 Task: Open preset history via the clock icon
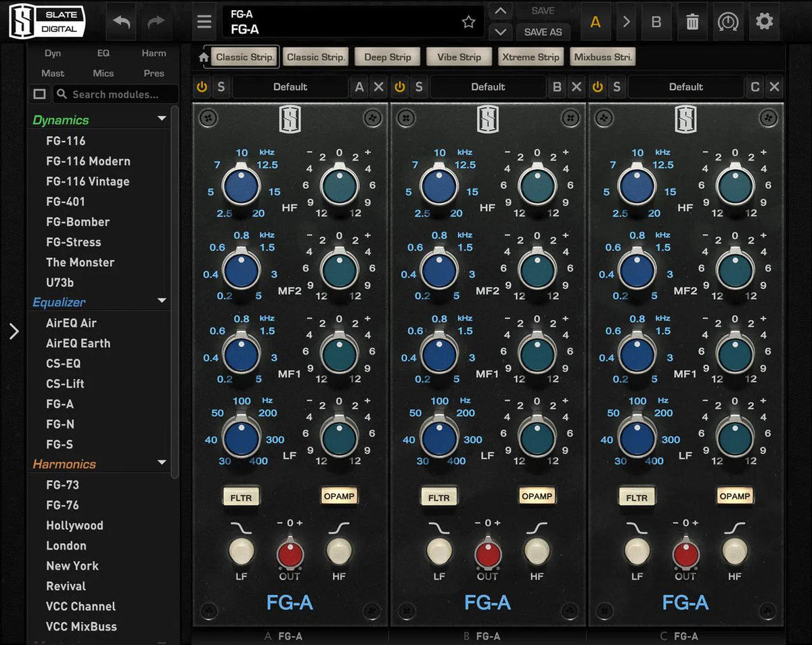pyautogui.click(x=727, y=22)
